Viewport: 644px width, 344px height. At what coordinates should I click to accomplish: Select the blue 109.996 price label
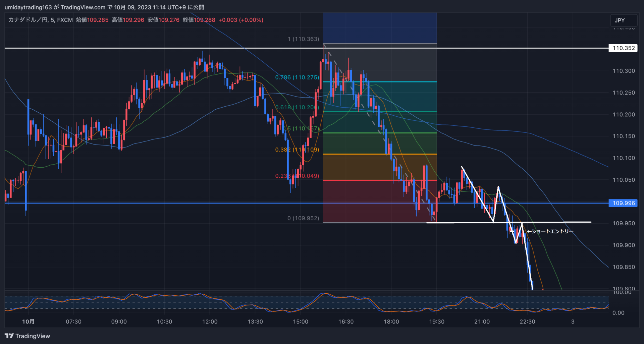pos(623,203)
